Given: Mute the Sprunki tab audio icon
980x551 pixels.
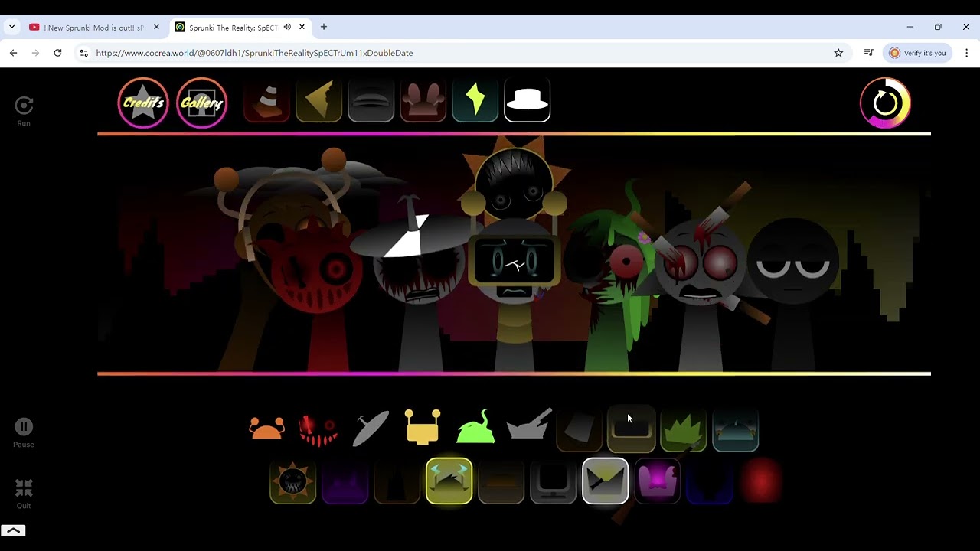Looking at the screenshot, I should (287, 27).
